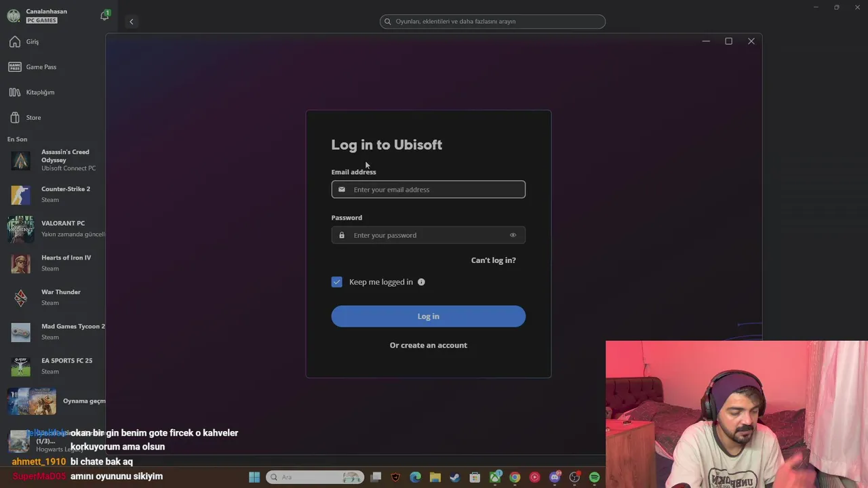Uncheck the Keep me logged in checkbox
The width and height of the screenshot is (868, 488).
click(337, 282)
